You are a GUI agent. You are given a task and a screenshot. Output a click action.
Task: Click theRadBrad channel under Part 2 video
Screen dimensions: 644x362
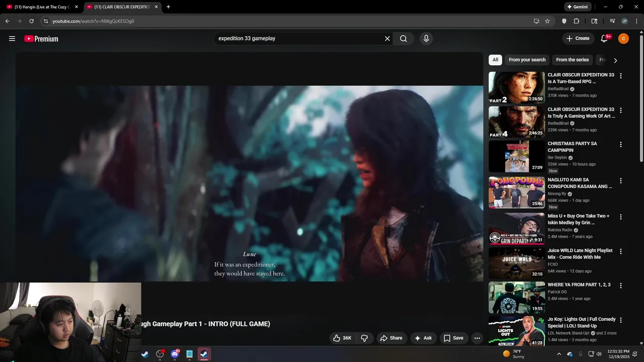tap(558, 89)
